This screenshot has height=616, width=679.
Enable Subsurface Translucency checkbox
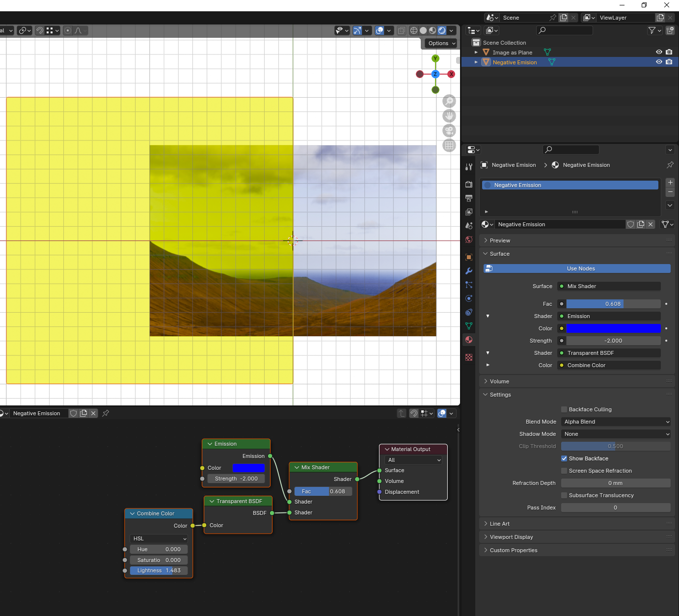[x=564, y=495]
